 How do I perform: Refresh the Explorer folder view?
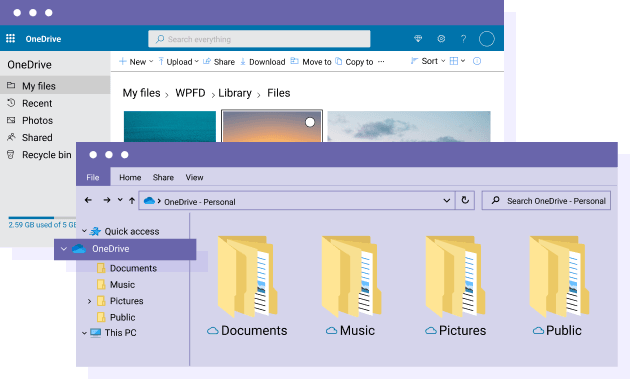465,200
